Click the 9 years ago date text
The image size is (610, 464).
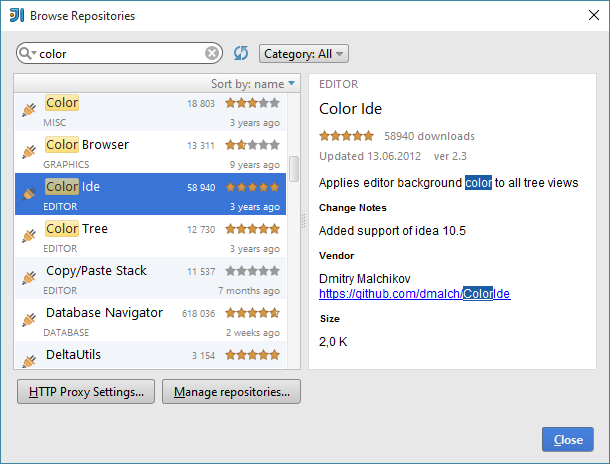pyautogui.click(x=254, y=165)
